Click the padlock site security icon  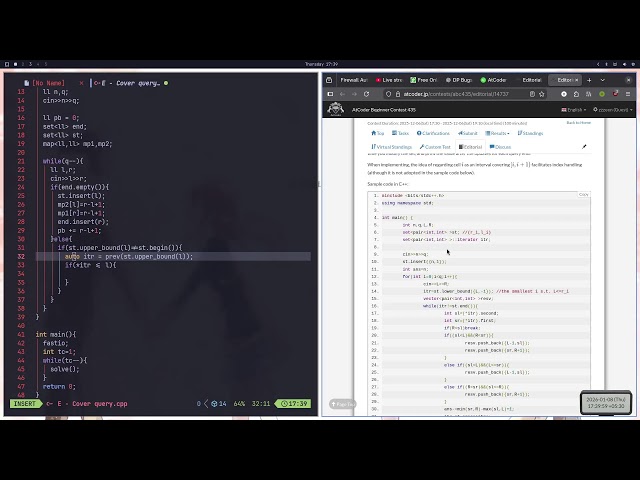(x=398, y=94)
